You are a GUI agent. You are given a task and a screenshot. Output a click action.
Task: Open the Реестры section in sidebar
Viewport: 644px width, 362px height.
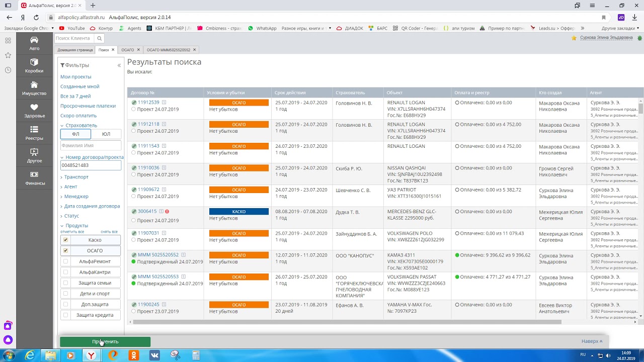pos(34,133)
